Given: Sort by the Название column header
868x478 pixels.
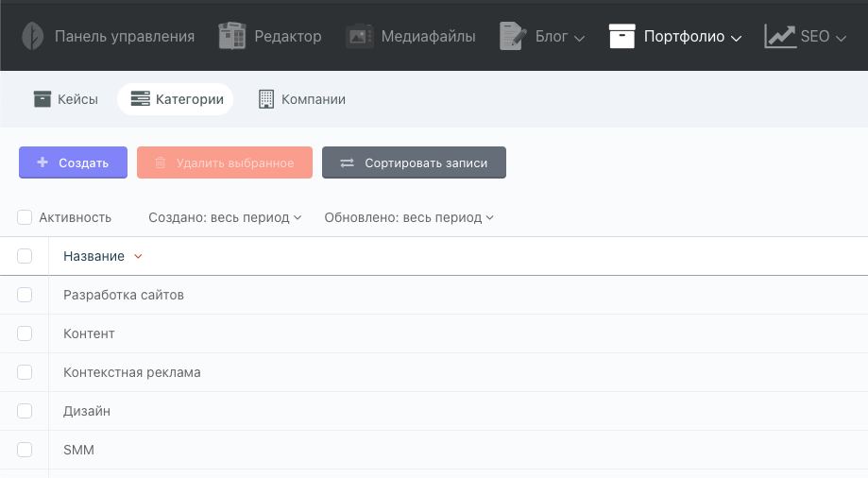Looking at the screenshot, I should (x=94, y=256).
